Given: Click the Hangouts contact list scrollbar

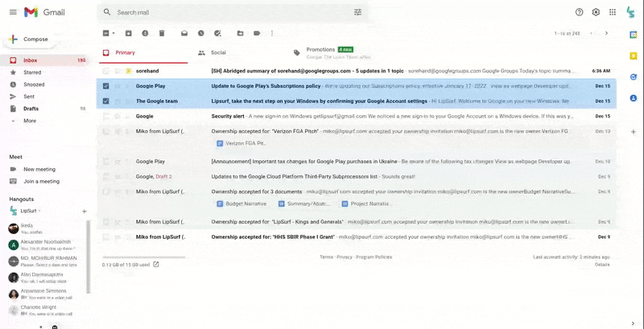Looking at the screenshot, I should [x=88, y=257].
